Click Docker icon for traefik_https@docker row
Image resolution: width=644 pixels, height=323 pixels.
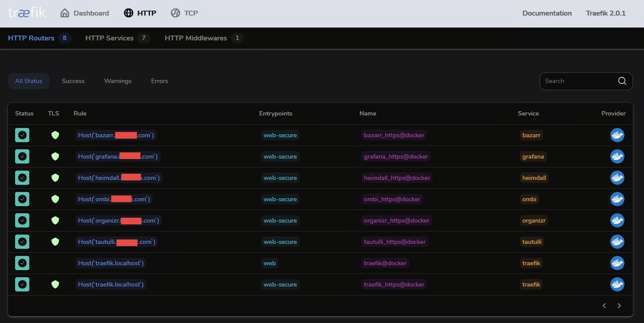point(617,284)
